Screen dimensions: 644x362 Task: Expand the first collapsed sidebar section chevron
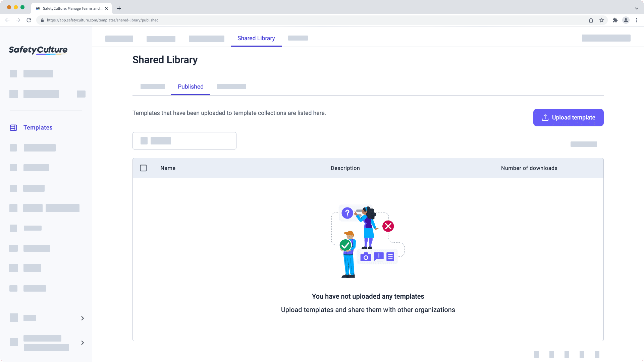coord(83,318)
